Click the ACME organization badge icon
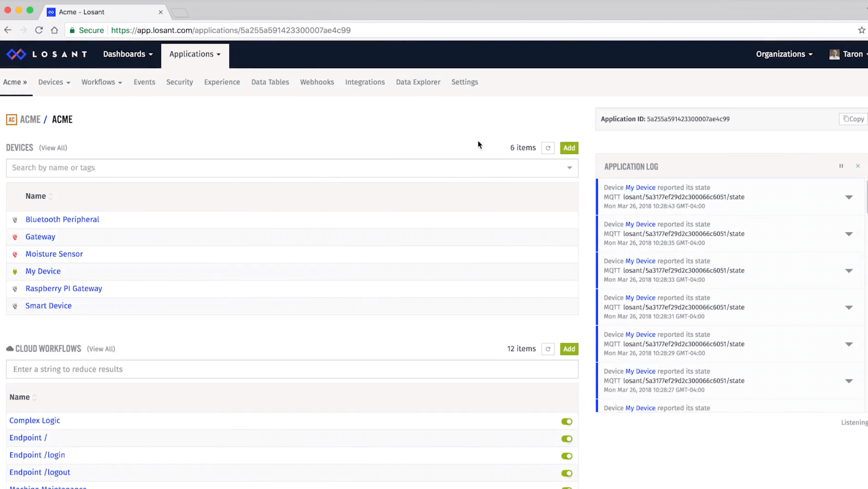The height and width of the screenshot is (489, 868). 12,120
